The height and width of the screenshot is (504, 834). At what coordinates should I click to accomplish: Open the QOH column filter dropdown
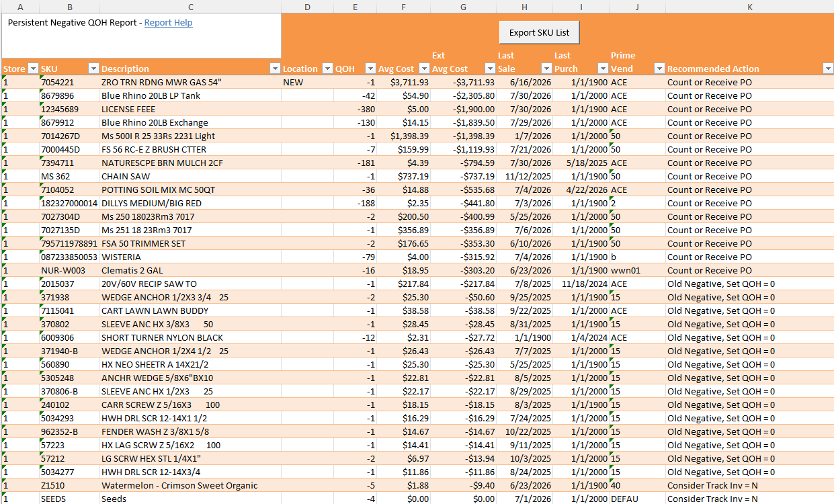pos(370,69)
